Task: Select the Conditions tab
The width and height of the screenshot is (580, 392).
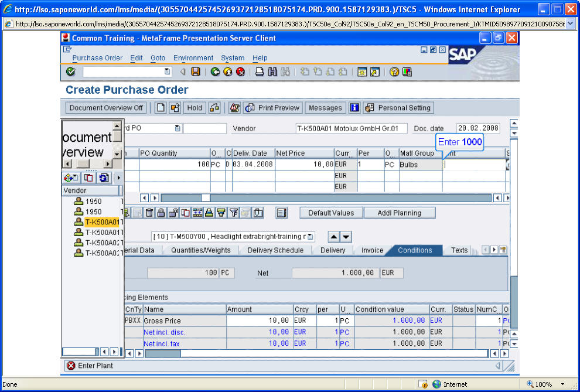Action: pyautogui.click(x=415, y=250)
